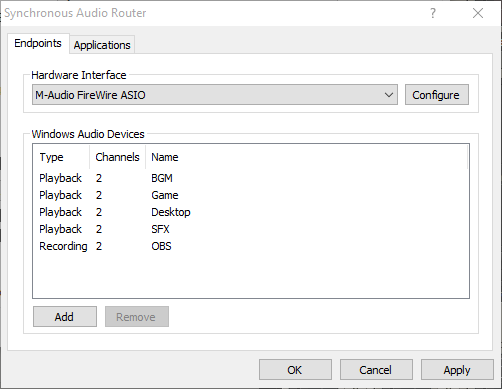Viewport: 502px width, 389px height.
Task: Click the Configure button
Action: (x=437, y=95)
